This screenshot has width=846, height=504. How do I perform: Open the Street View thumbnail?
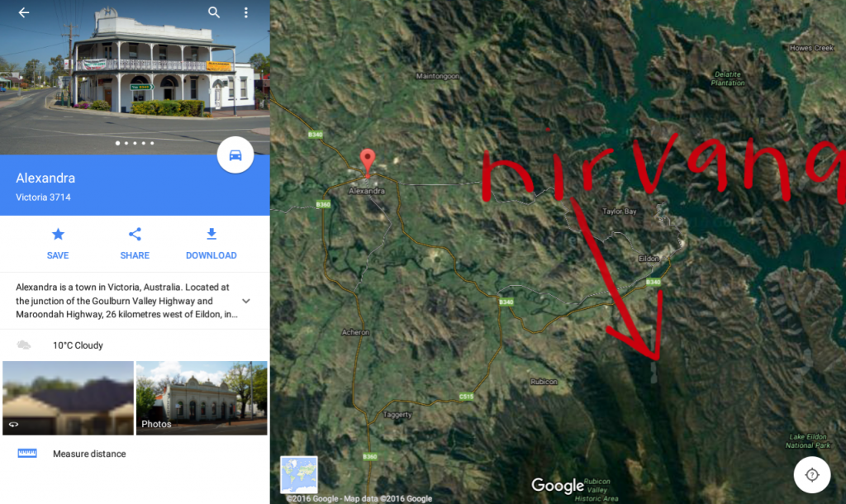[x=68, y=398]
